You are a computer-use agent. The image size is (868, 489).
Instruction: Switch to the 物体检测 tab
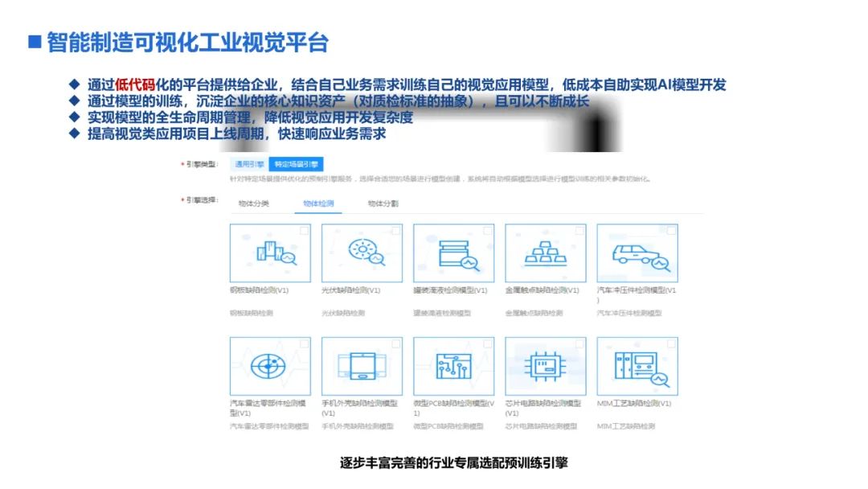click(x=318, y=203)
